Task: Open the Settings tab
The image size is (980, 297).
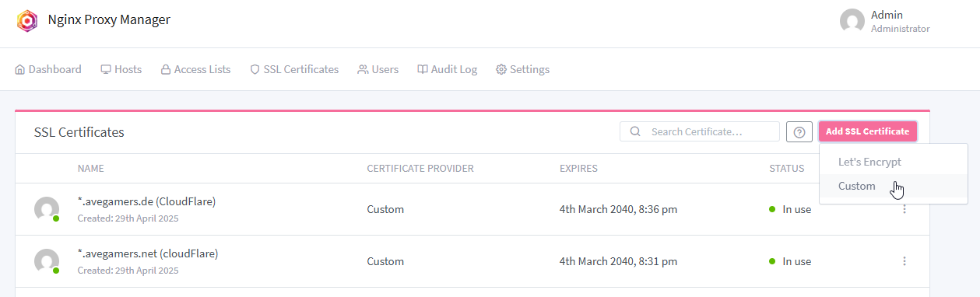Action: (522, 69)
